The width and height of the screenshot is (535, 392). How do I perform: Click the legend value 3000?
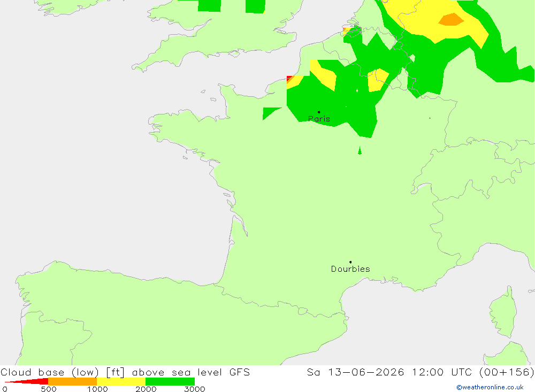click(195, 389)
